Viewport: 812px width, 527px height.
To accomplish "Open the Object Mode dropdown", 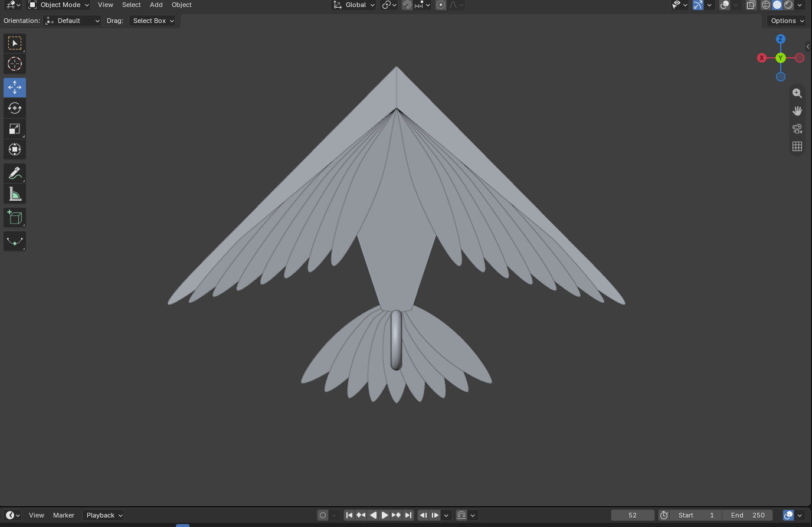I will click(58, 5).
